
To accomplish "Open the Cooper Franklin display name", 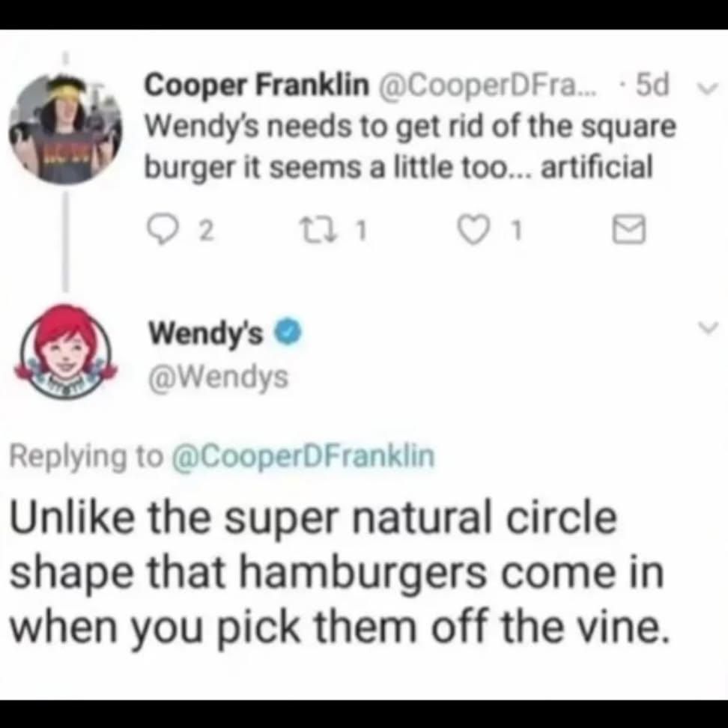I will click(x=257, y=85).
